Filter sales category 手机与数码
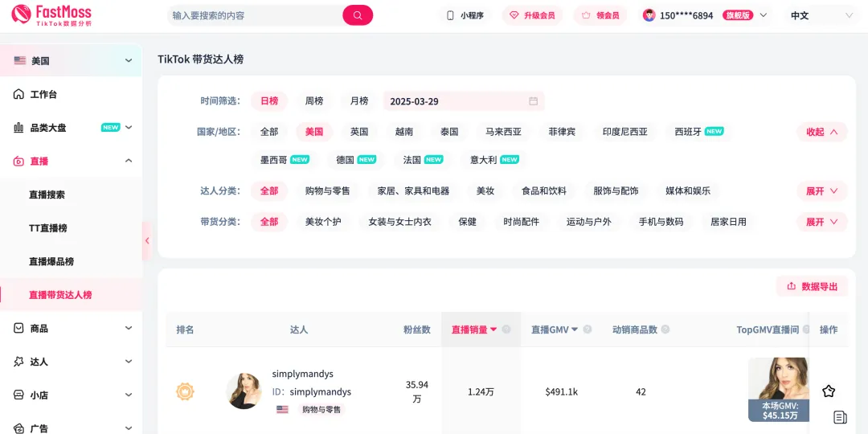The width and height of the screenshot is (868, 434). [661, 222]
